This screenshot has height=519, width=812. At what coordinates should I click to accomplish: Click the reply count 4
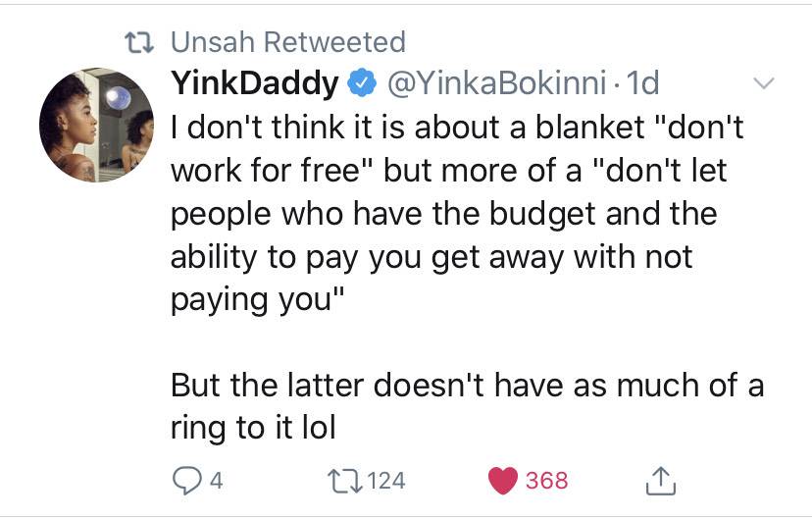217,481
